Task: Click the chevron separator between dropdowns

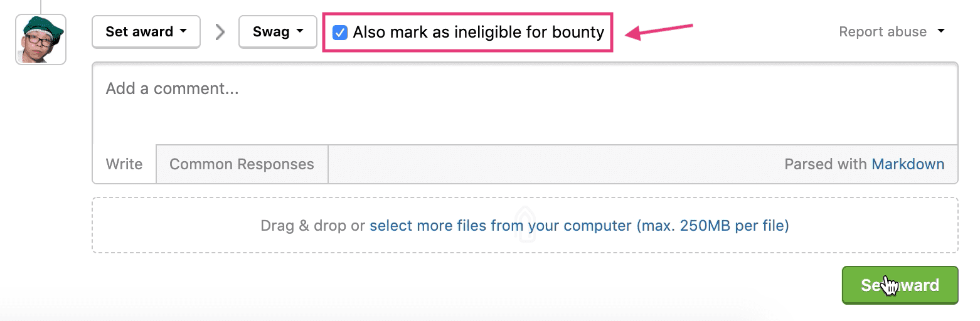Action: pos(220,32)
